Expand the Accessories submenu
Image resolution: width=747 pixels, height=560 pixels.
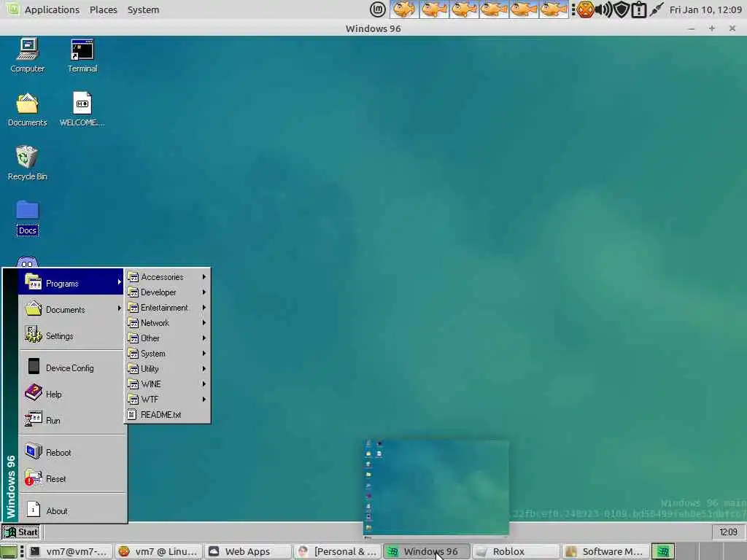[x=167, y=276]
